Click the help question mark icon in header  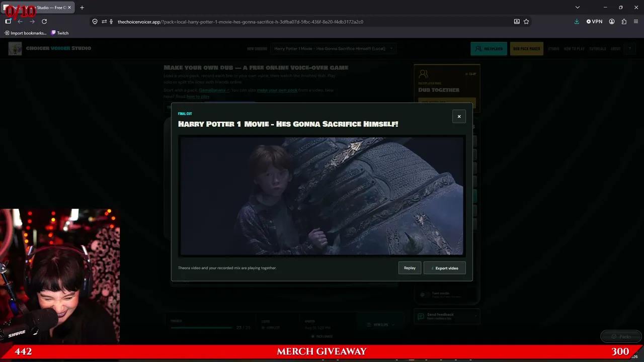pyautogui.click(x=629, y=49)
